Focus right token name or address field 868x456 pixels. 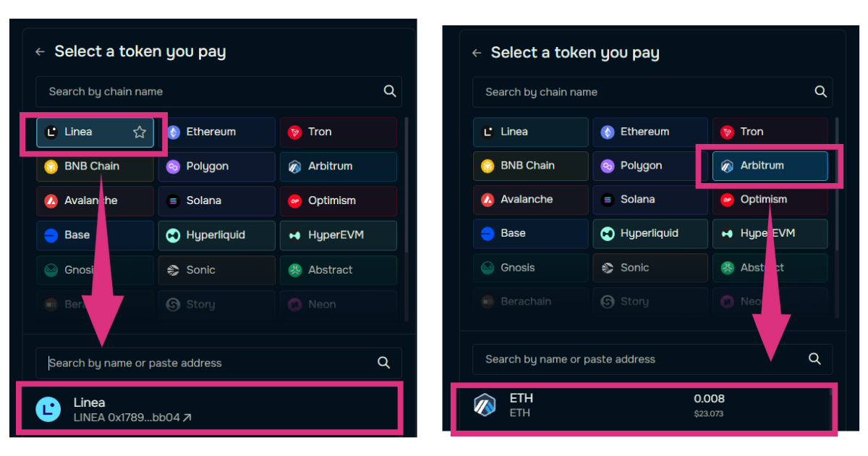pos(640,359)
